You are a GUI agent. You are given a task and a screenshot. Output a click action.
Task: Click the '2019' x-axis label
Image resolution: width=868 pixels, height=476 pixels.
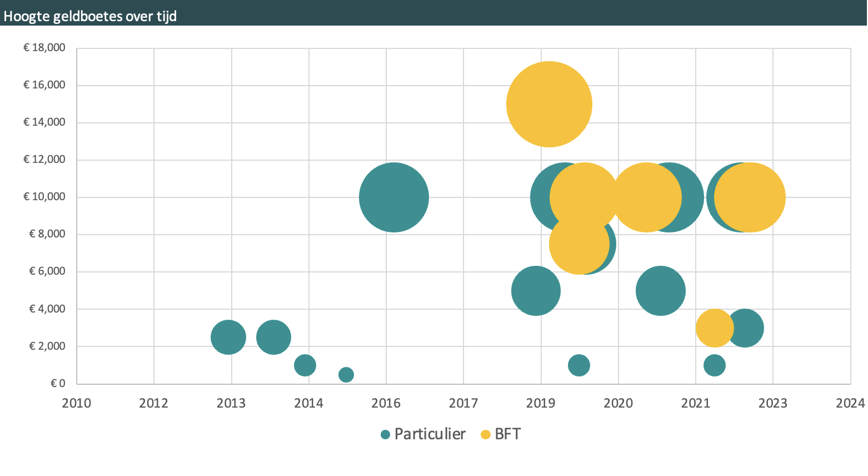click(541, 403)
